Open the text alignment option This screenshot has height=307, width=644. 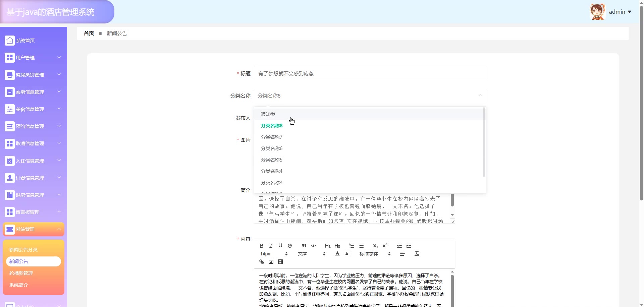click(402, 254)
